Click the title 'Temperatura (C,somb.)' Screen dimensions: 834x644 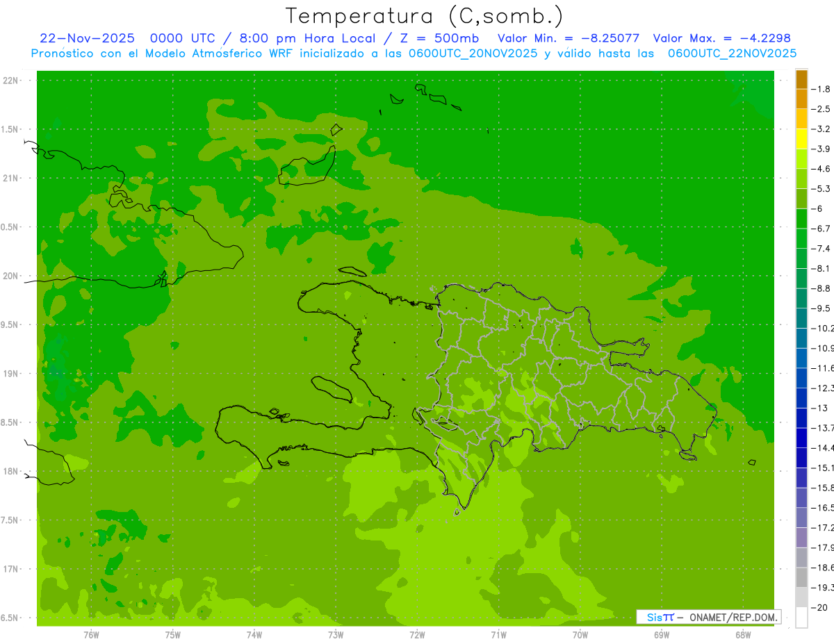click(425, 17)
